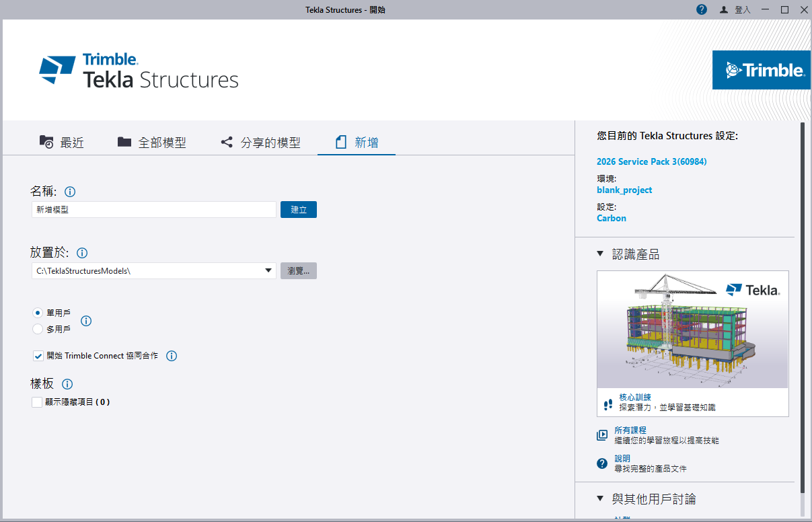Open the 2026 Service Pack 3 link
The height and width of the screenshot is (522, 812).
[652, 161]
